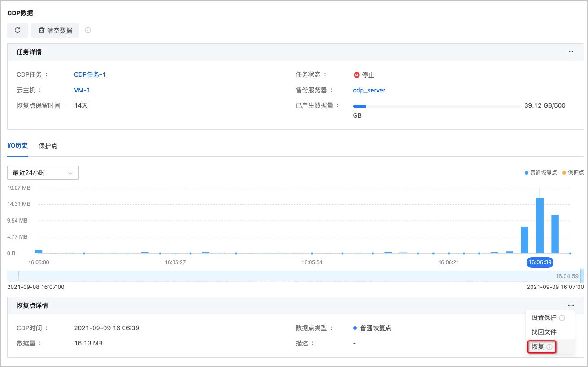Click the 16:06:39 highlighted time label
Screen dimensions: 588x367
point(540,262)
